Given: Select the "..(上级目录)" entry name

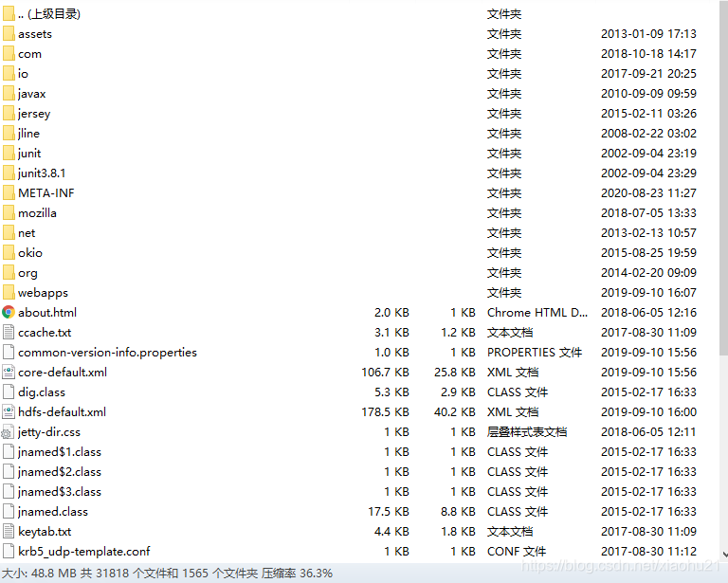Looking at the screenshot, I should tap(49, 14).
